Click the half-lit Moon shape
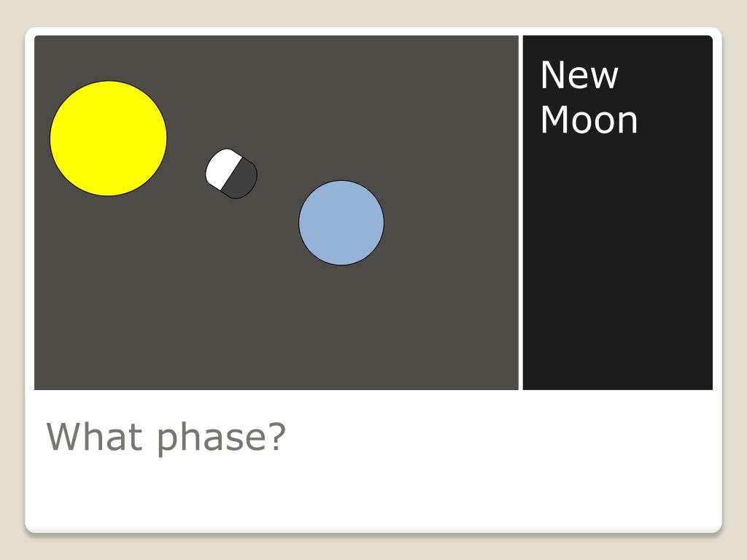 coord(231,174)
